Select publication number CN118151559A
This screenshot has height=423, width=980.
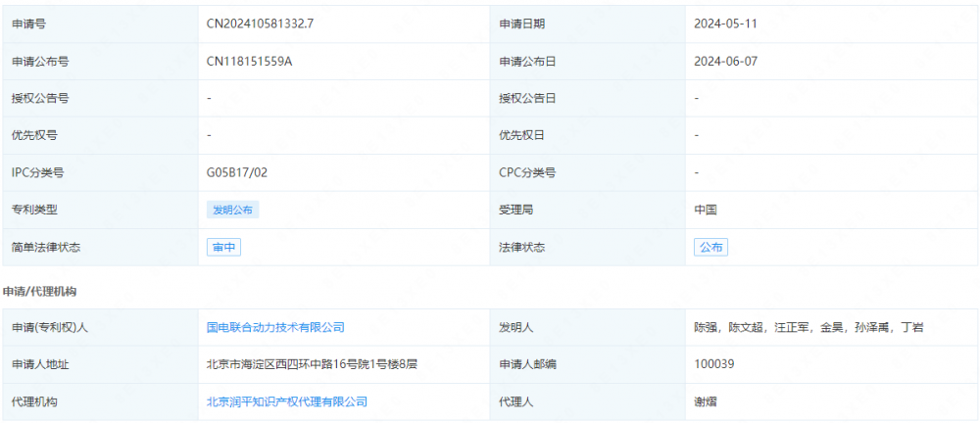coord(249,62)
